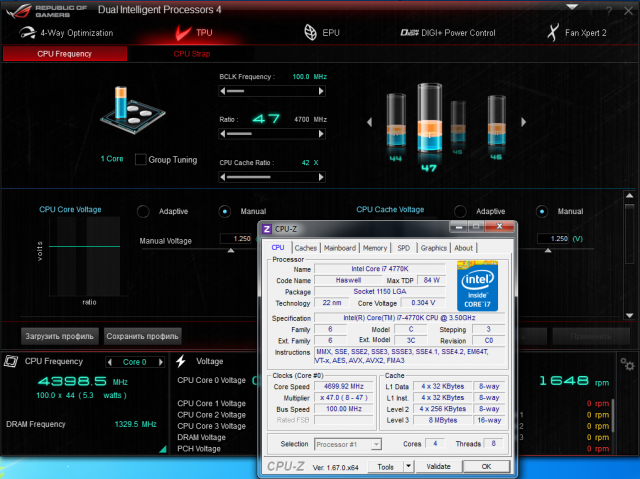Decrease CPU Ratio with left arrow

222,134
